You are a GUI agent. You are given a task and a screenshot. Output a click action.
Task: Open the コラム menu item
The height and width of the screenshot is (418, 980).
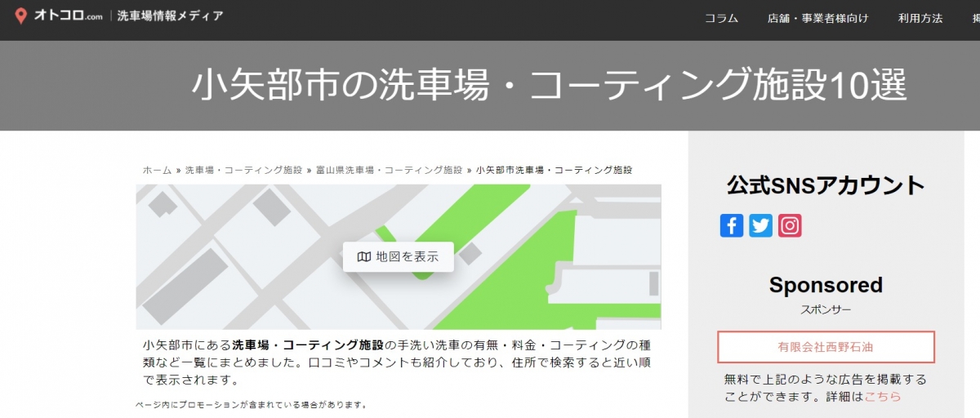[721, 18]
